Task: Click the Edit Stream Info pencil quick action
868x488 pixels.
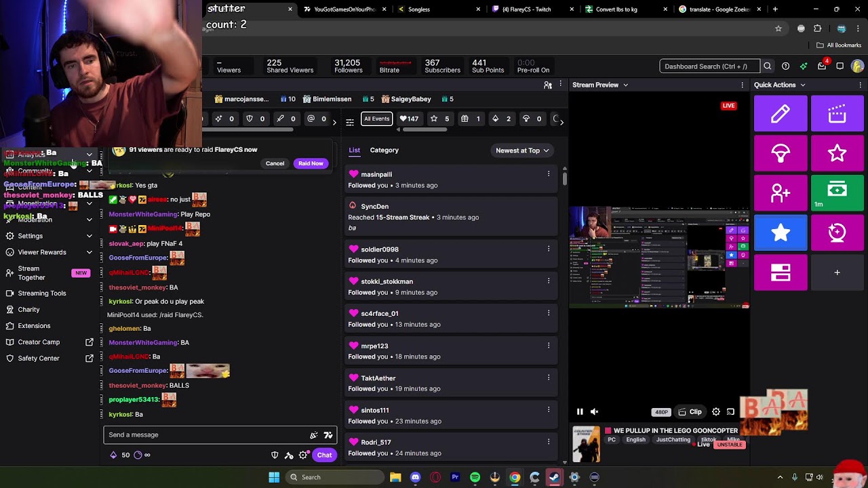Action: click(781, 113)
